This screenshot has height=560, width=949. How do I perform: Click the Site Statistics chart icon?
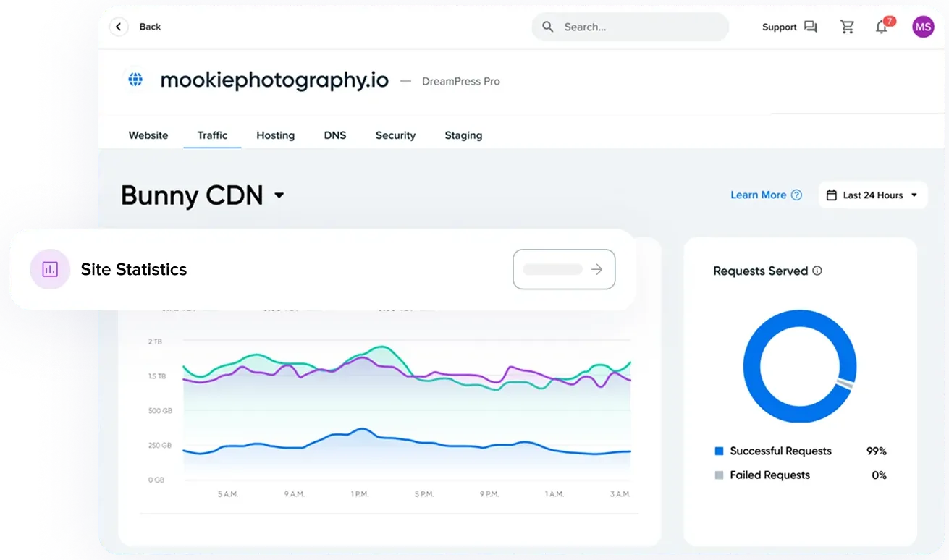50,269
